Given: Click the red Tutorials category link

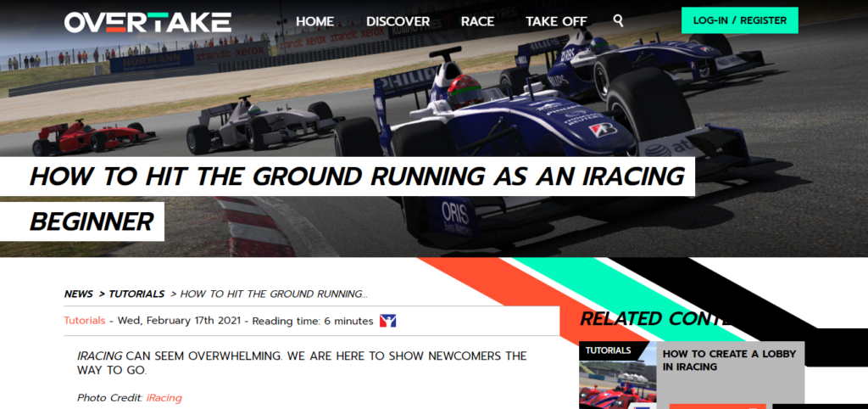Looking at the screenshot, I should click(84, 321).
